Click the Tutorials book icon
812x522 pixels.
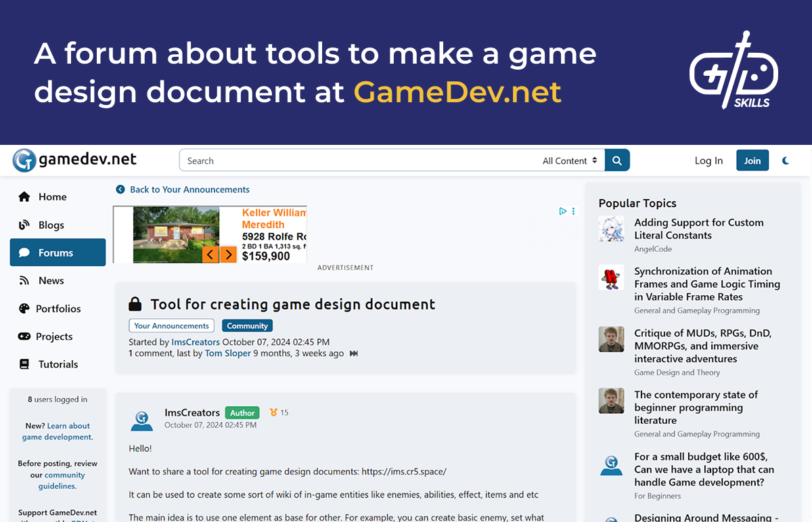pyautogui.click(x=24, y=364)
